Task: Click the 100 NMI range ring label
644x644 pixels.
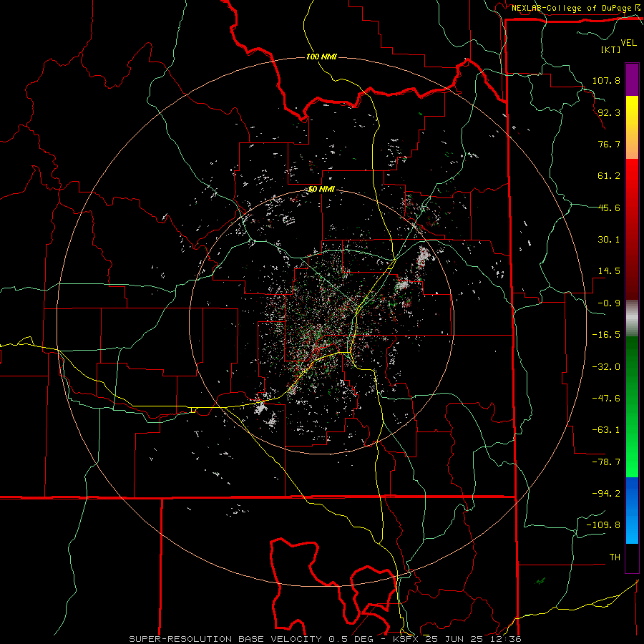Action: tap(321, 57)
